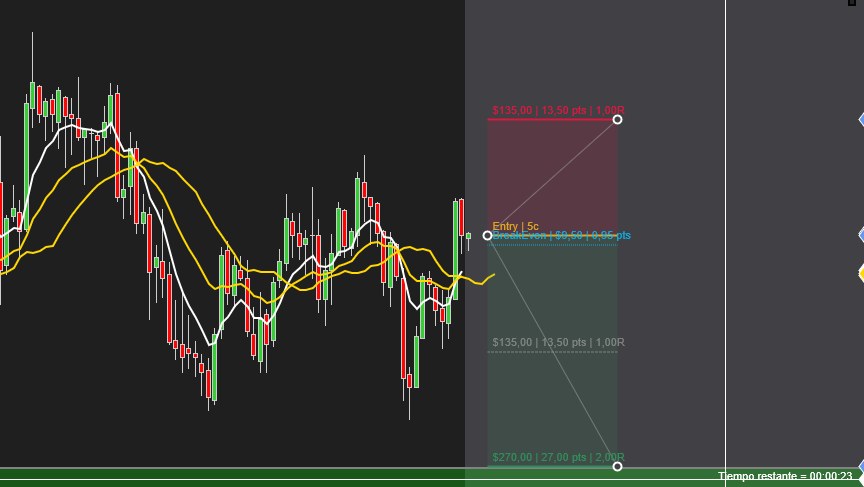Click the 'Entry | 5c' label
Image resolution: width=864 pixels, height=487 pixels.
point(515,226)
